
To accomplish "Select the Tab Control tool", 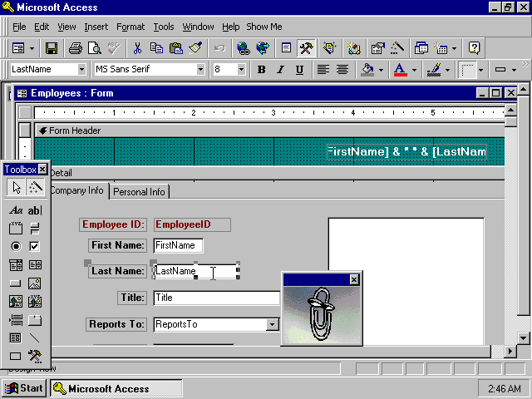I will tap(35, 319).
